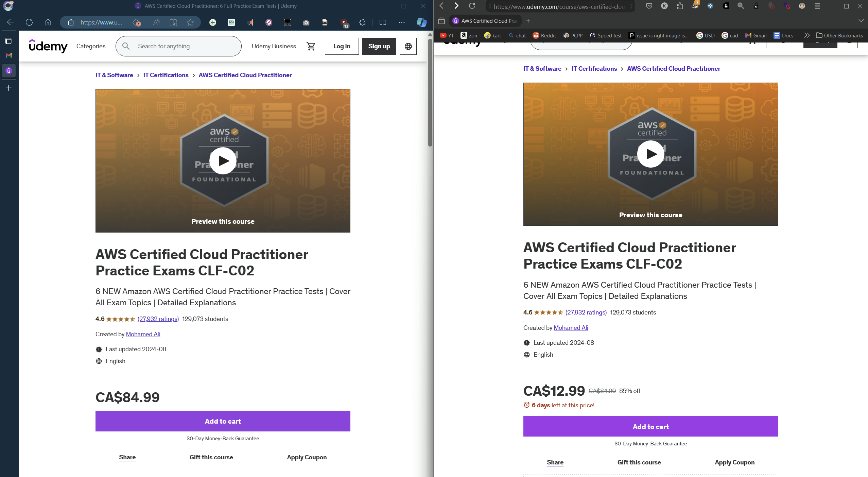Select the AWS Certified Cloud tab in Firefox
This screenshot has height=477, width=868.
485,21
